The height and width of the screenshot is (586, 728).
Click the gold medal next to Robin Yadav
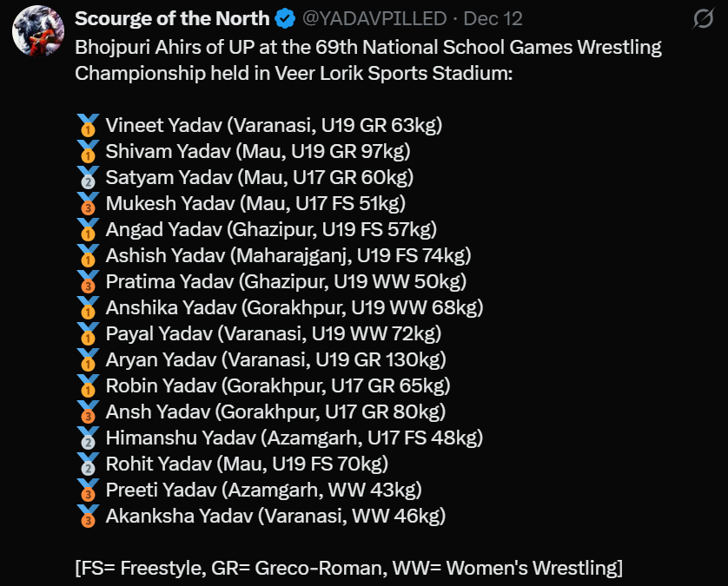pos(88,386)
